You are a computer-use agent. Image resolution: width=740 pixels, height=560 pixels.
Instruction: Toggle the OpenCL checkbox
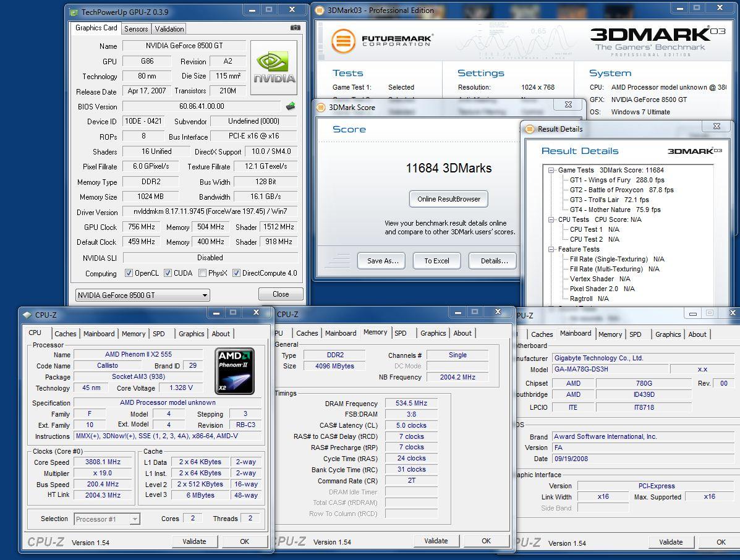click(x=129, y=273)
